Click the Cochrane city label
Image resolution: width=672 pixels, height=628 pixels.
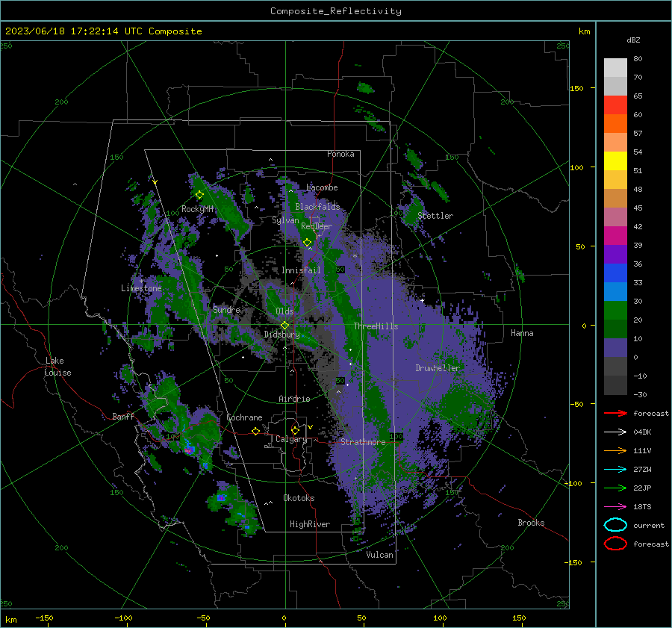coord(244,417)
